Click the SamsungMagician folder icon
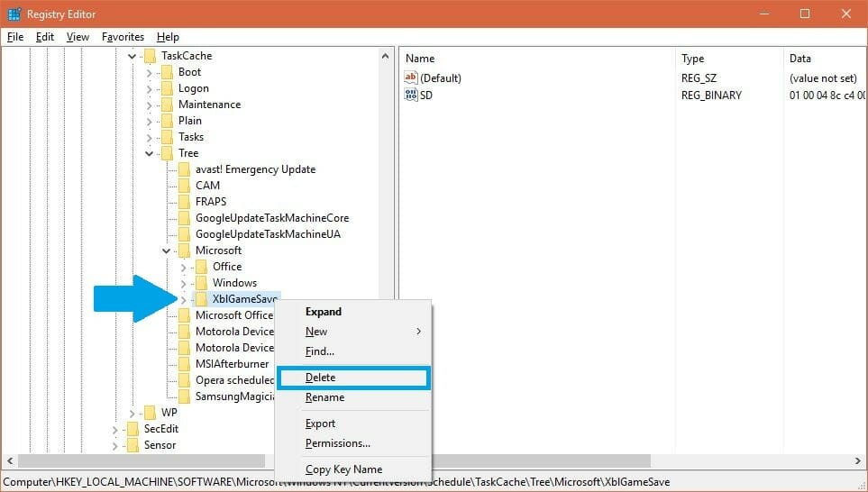This screenshot has width=868, height=492. [x=185, y=396]
